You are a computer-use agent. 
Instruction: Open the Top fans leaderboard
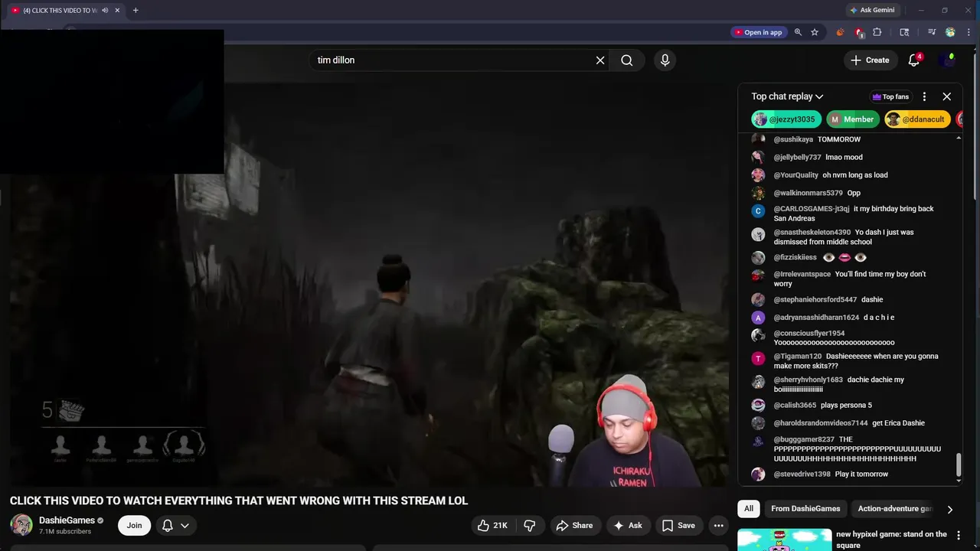890,96
